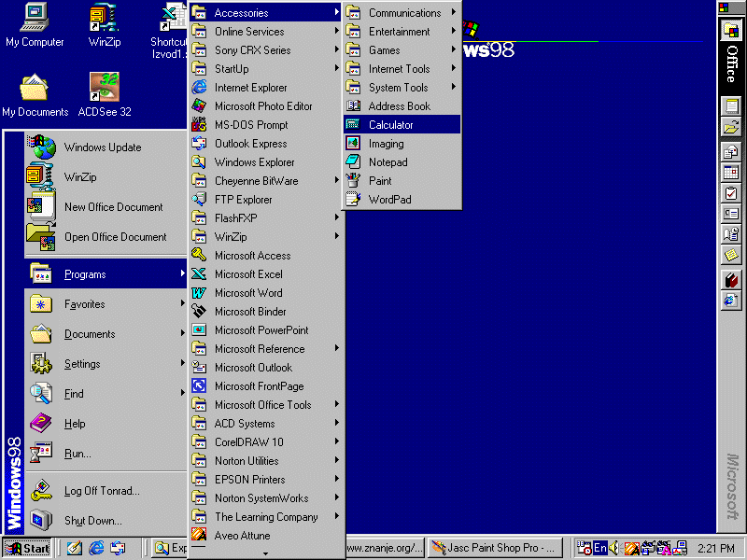This screenshot has width=747, height=560.
Task: Launch Aveo Attune from Programs menu
Action: point(266,536)
